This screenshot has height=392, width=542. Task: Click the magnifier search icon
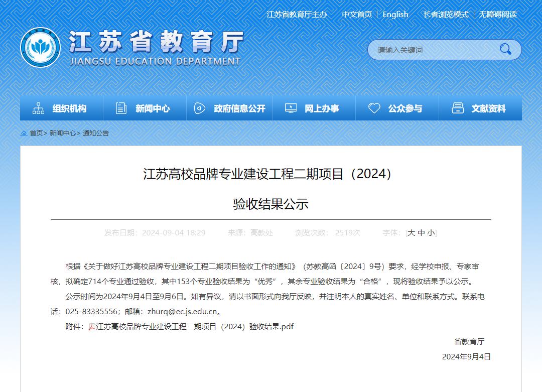coord(505,49)
